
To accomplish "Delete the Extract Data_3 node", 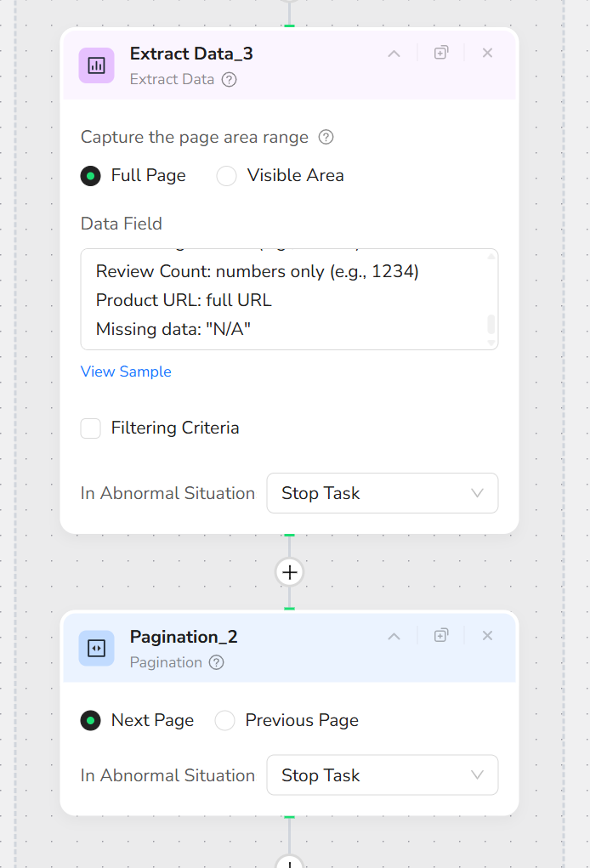I will click(487, 53).
